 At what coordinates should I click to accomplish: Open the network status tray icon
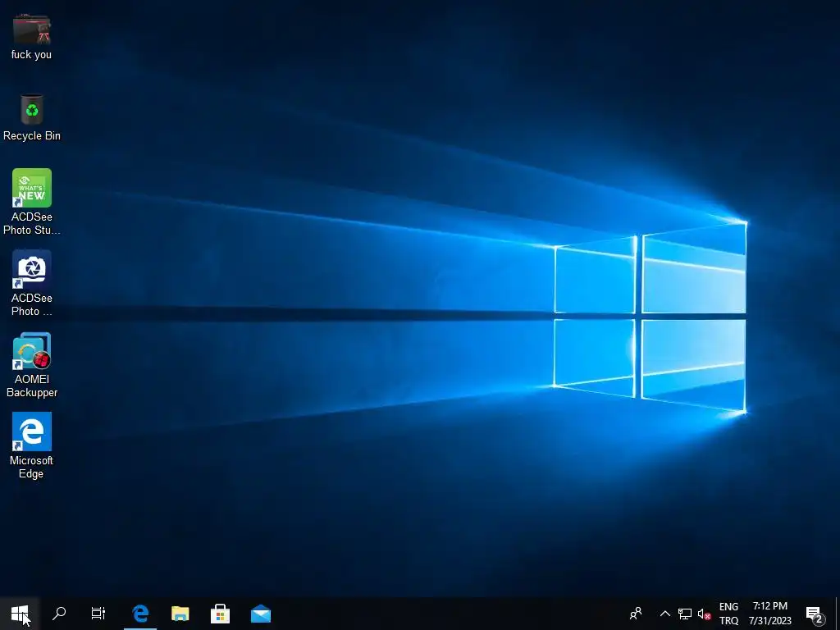click(685, 614)
